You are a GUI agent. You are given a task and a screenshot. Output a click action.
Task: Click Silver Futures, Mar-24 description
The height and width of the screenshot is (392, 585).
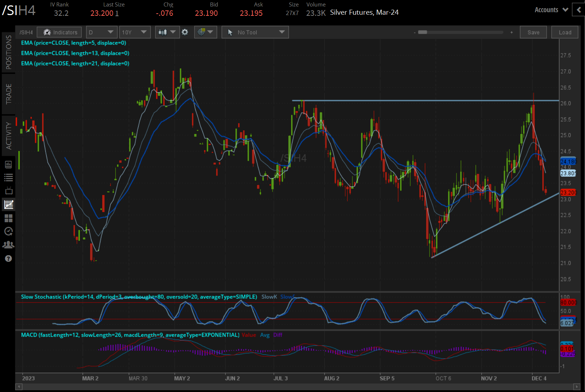tap(364, 13)
